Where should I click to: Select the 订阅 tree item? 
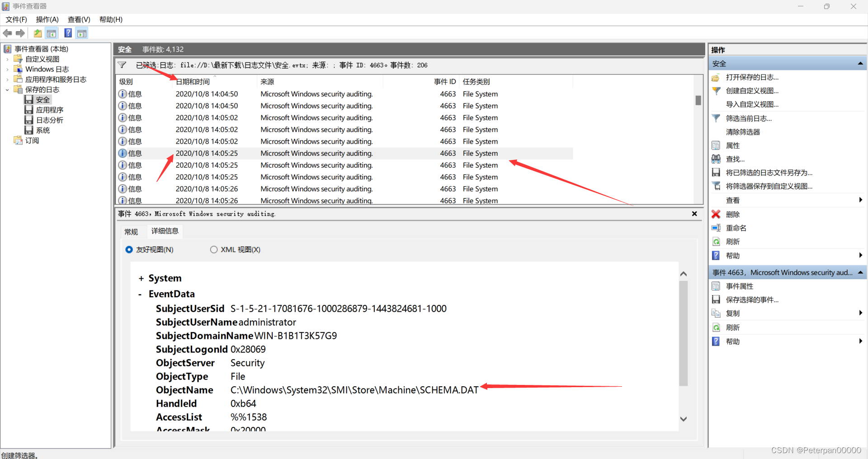click(x=32, y=141)
